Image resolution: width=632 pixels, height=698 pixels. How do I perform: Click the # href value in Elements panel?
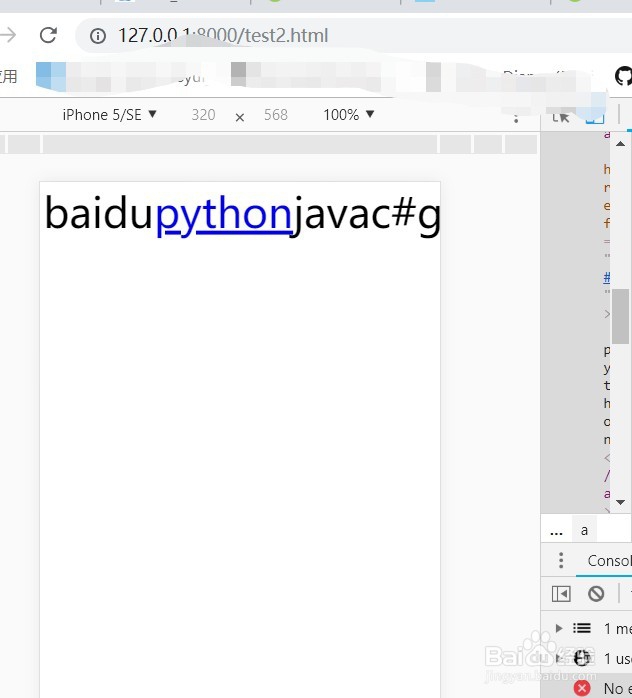click(x=607, y=277)
